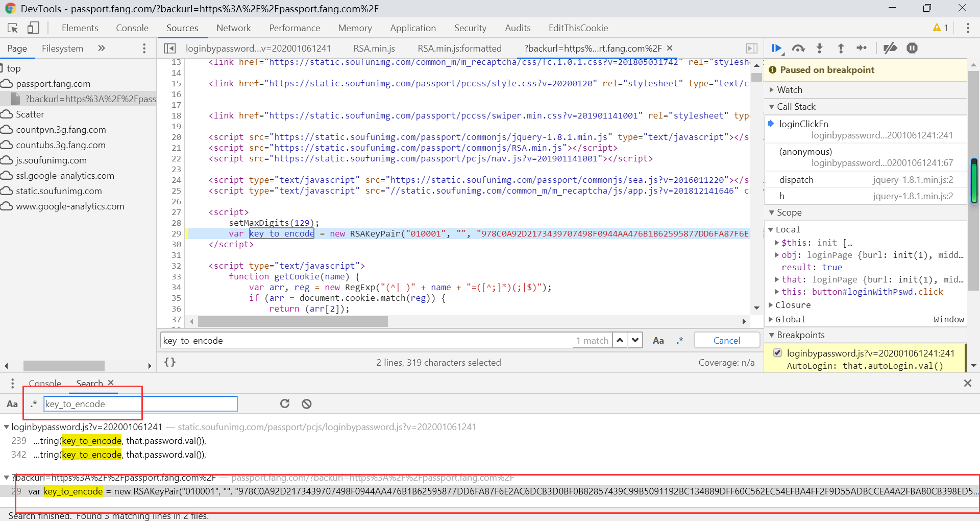Select the static.soufunimg.com domain in navigator

(x=59, y=191)
